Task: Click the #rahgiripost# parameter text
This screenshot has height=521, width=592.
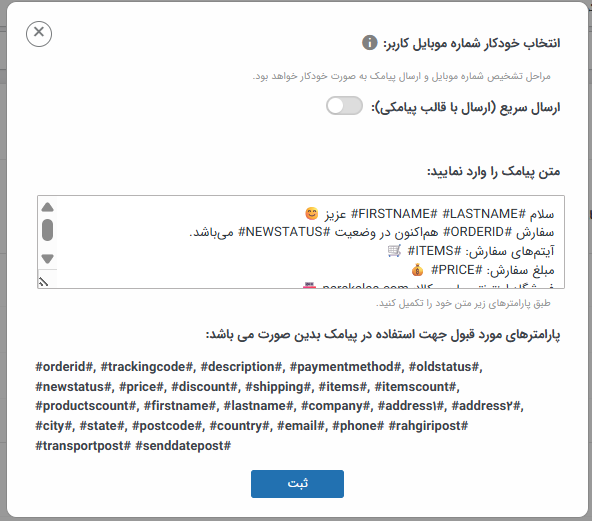Action: pos(429,426)
